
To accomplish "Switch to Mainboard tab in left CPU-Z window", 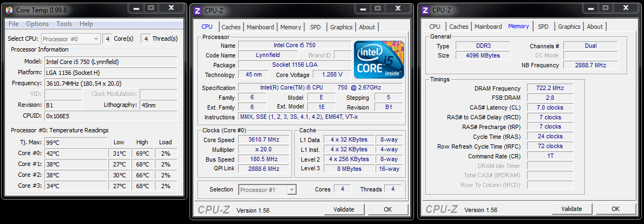I will click(260, 27).
